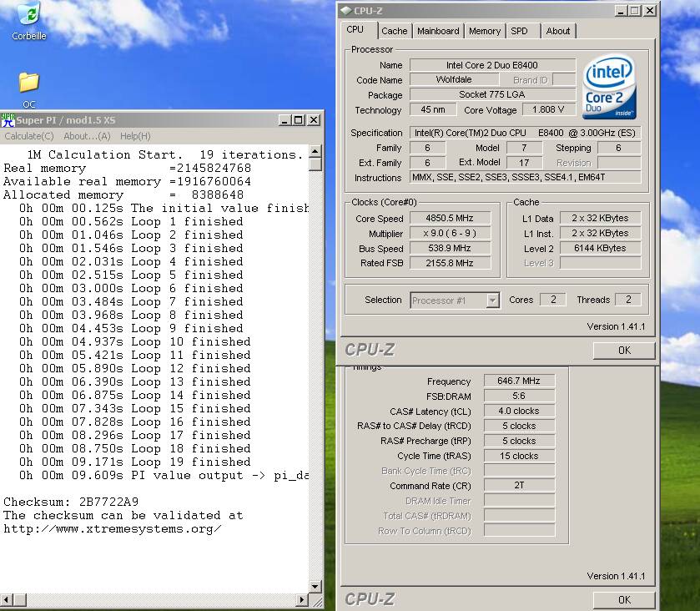This screenshot has width=700, height=611.
Task: Click the FSB:DRAM ratio value 5:6
Action: click(519, 396)
